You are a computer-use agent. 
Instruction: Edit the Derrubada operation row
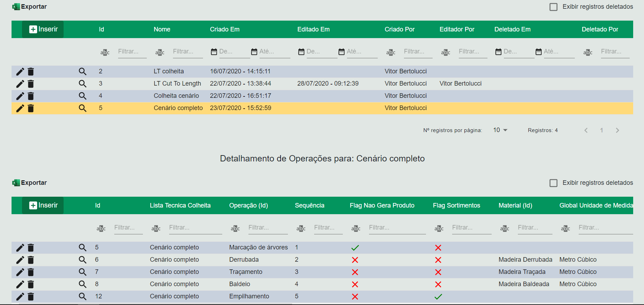click(20, 260)
